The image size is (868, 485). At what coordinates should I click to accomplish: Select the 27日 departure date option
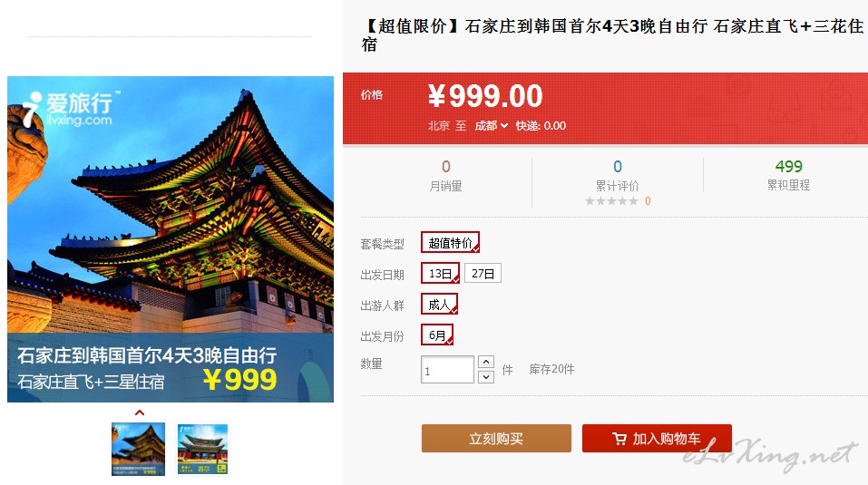[x=483, y=273]
